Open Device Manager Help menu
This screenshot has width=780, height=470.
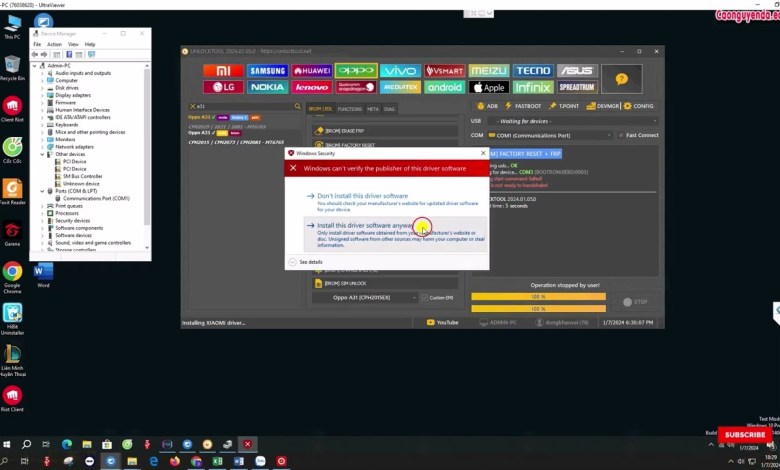pyautogui.click(x=90, y=44)
